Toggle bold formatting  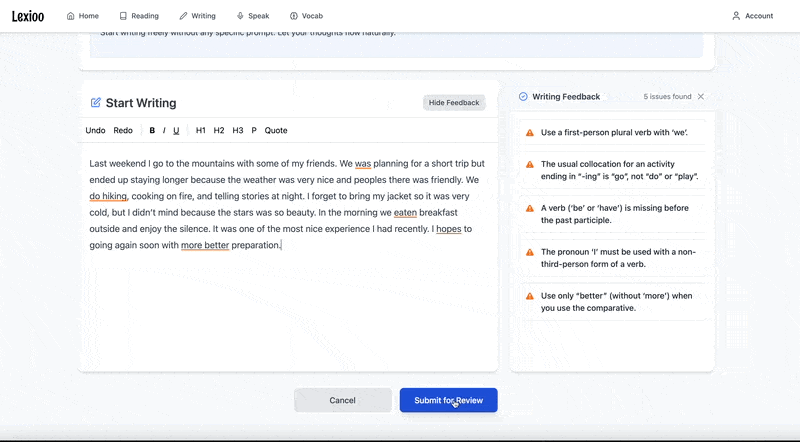click(x=152, y=130)
